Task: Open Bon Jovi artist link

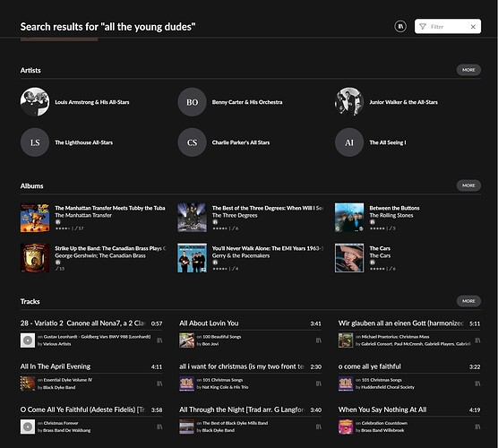Action: 210,344
